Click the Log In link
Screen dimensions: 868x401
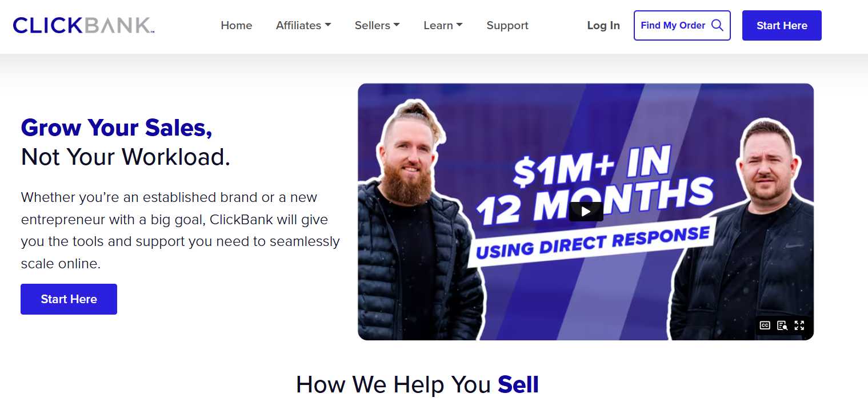pyautogui.click(x=603, y=25)
